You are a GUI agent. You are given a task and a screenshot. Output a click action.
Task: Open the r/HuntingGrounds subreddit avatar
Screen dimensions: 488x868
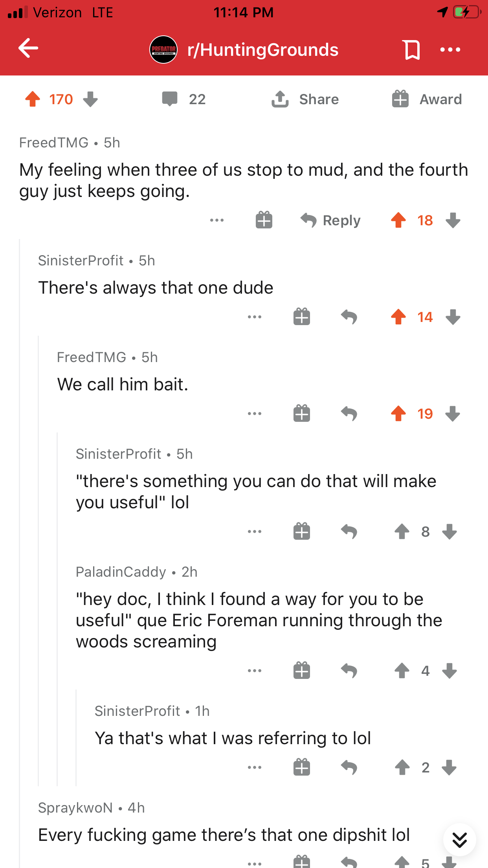[163, 50]
